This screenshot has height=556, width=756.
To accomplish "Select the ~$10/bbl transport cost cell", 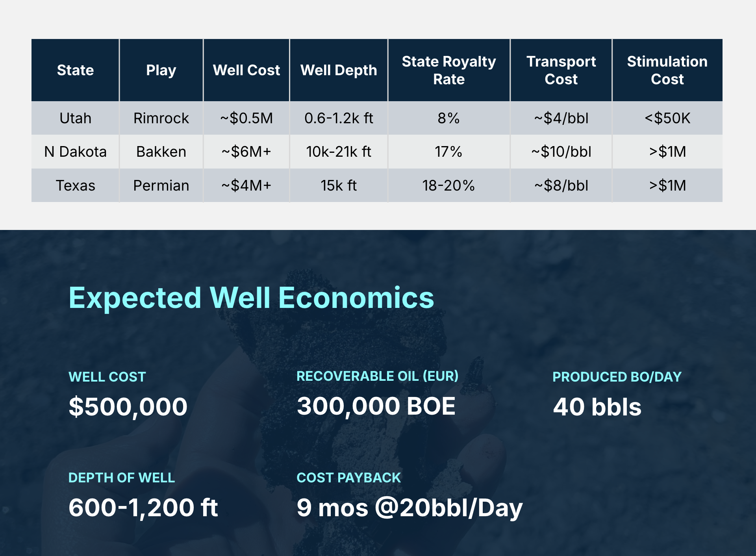I will (561, 152).
